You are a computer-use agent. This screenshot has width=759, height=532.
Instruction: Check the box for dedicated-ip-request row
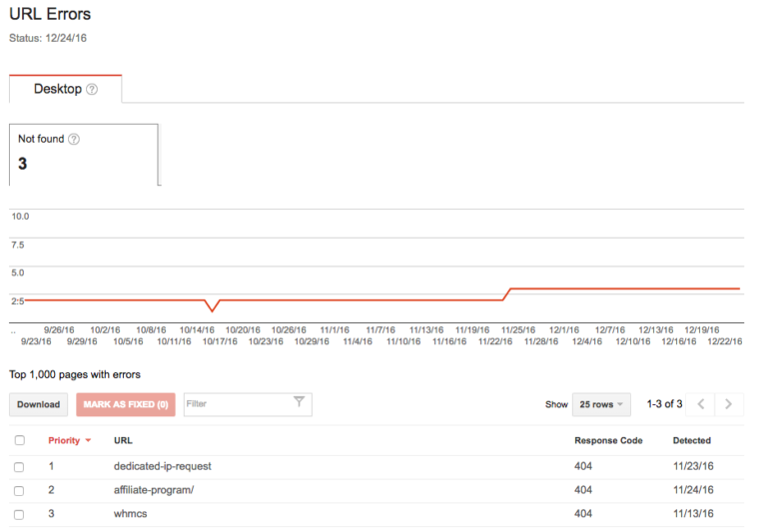(20, 466)
